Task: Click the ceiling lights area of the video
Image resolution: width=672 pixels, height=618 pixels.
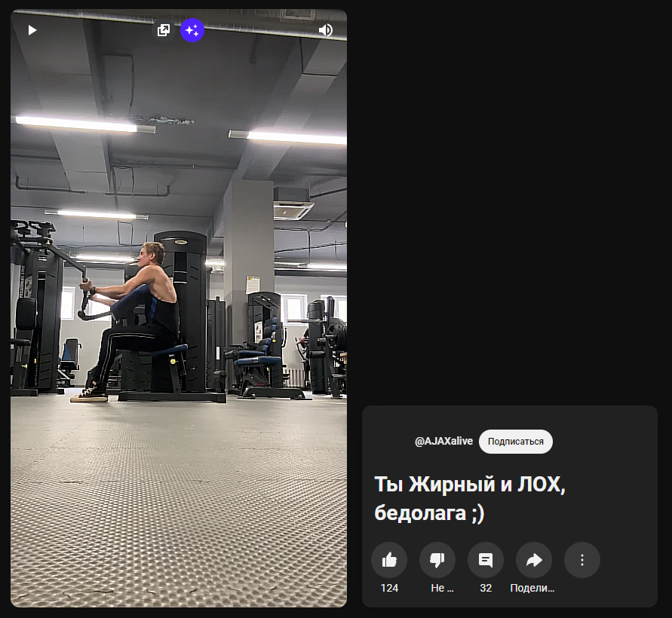Action: (x=178, y=128)
